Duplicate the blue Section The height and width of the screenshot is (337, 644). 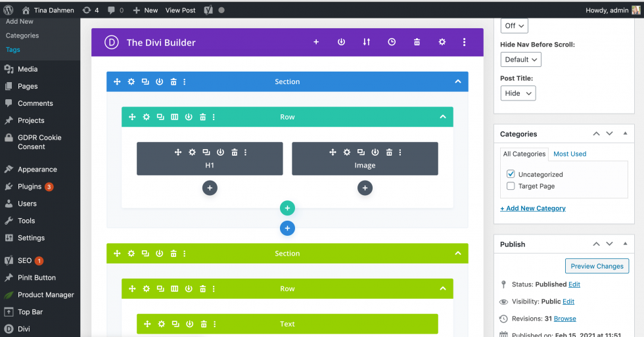(x=145, y=81)
